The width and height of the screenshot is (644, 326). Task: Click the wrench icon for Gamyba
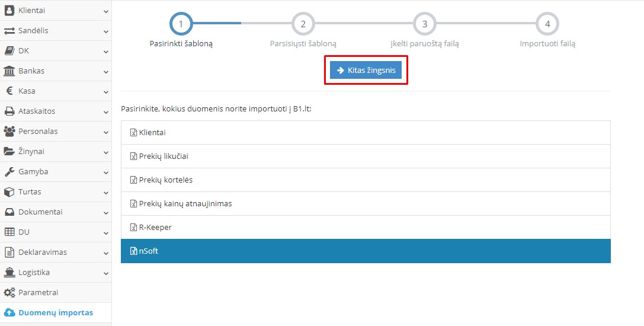(9, 172)
